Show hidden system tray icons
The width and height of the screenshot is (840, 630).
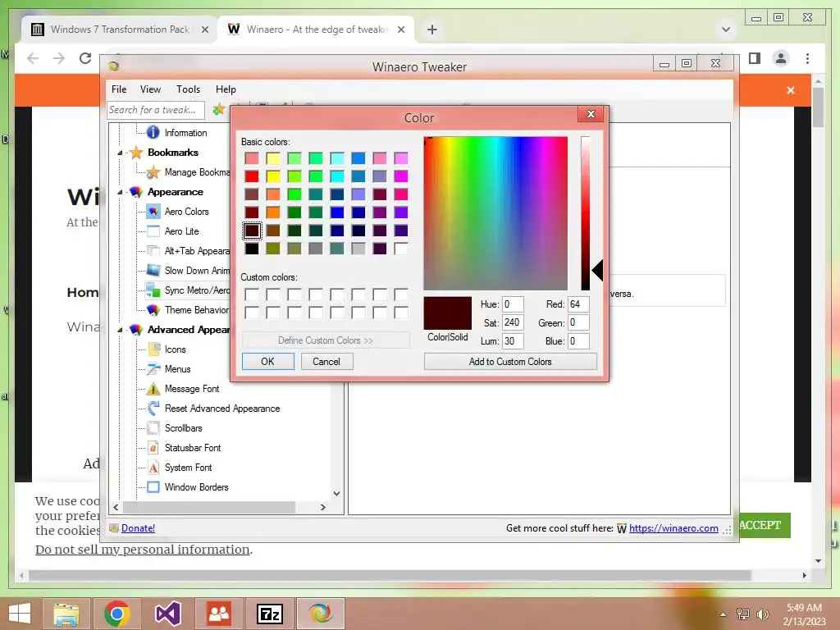pos(724,614)
